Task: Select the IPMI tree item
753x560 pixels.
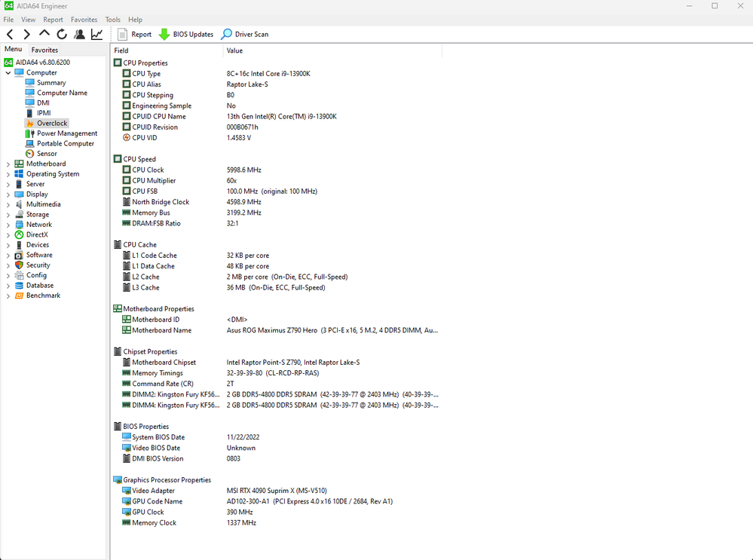Action: (44, 113)
